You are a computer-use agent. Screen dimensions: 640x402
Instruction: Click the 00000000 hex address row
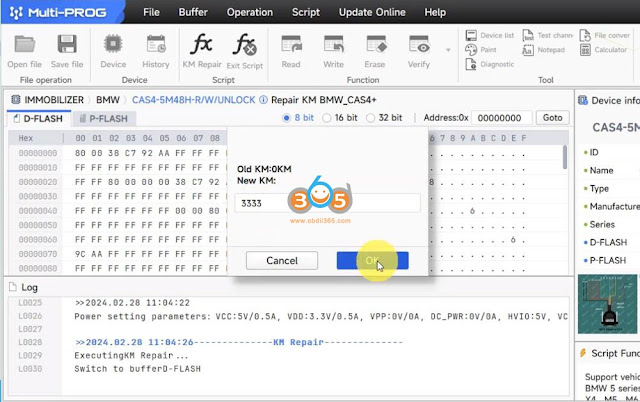(38, 153)
